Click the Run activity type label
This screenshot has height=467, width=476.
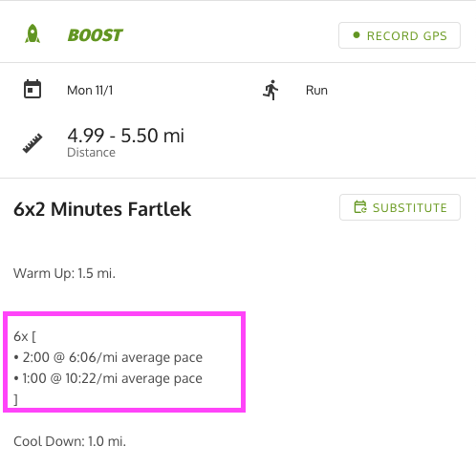coord(316,91)
